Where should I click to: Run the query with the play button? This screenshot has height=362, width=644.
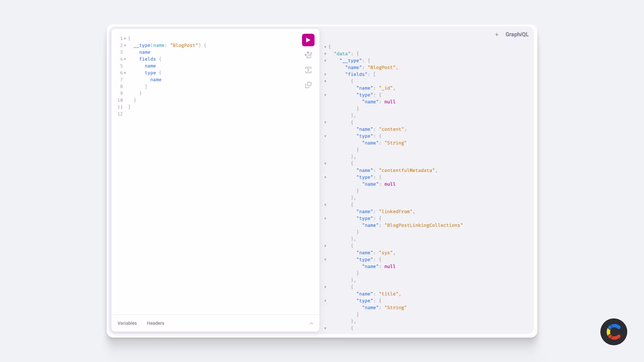[308, 40]
